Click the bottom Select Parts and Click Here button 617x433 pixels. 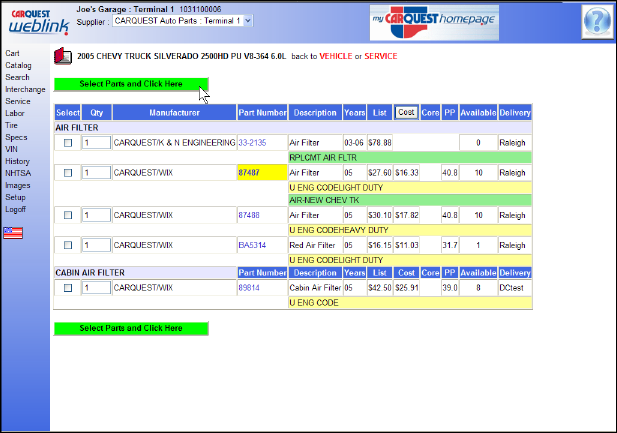[x=131, y=328]
